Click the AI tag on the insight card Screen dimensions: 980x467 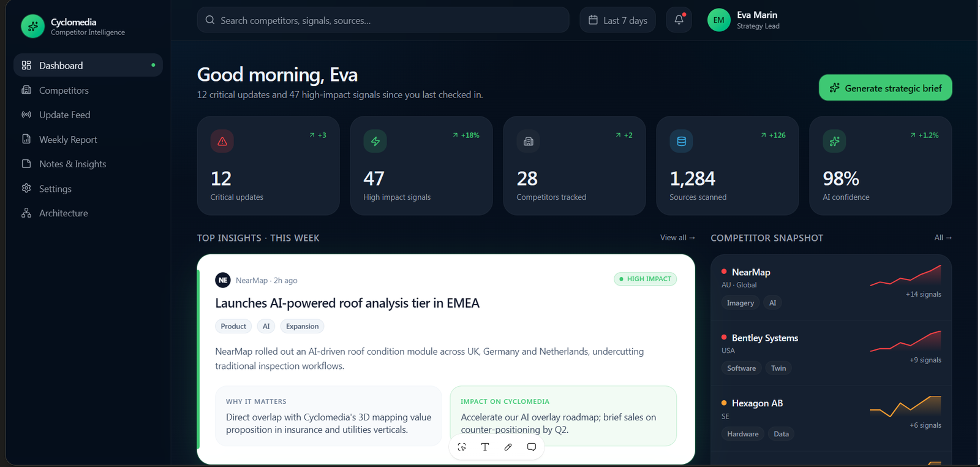click(x=266, y=326)
